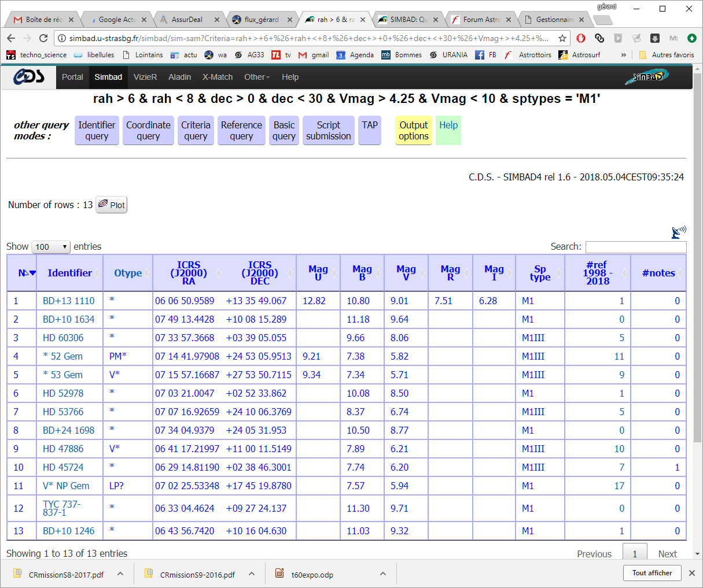This screenshot has width=703, height=588.
Task: Click the Tout afficher button
Action: click(652, 573)
